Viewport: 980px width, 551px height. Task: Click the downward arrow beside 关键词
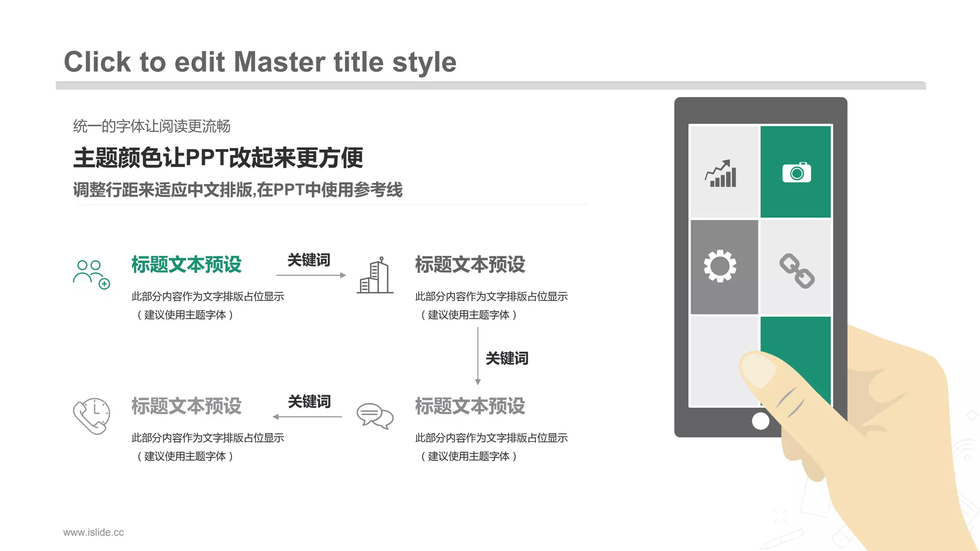pos(478,356)
